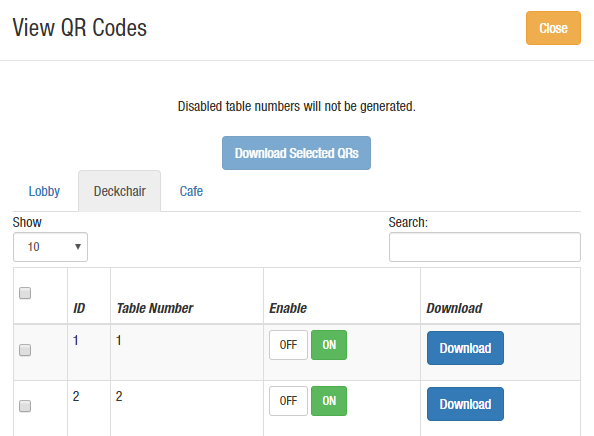
Task: Focus the Search input field
Action: (485, 247)
